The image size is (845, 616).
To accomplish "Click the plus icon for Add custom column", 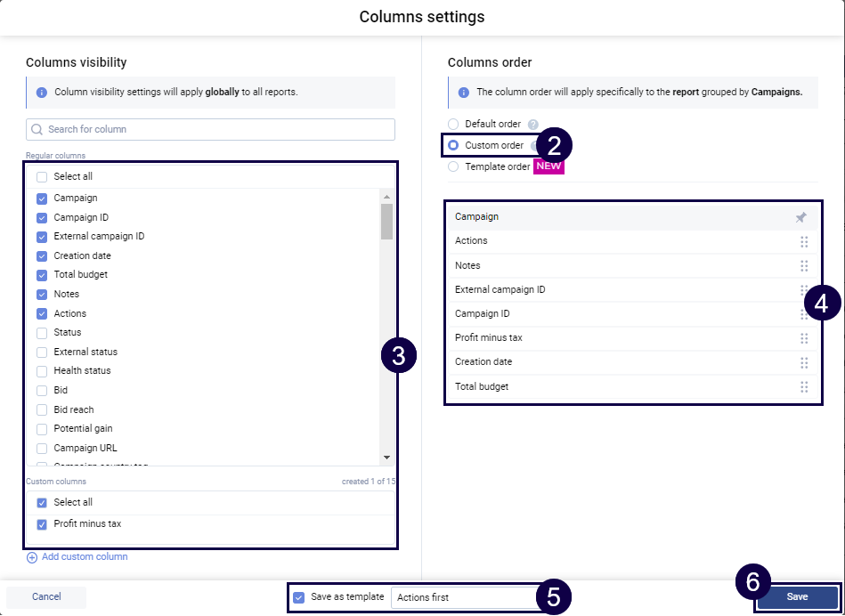I will pos(32,557).
